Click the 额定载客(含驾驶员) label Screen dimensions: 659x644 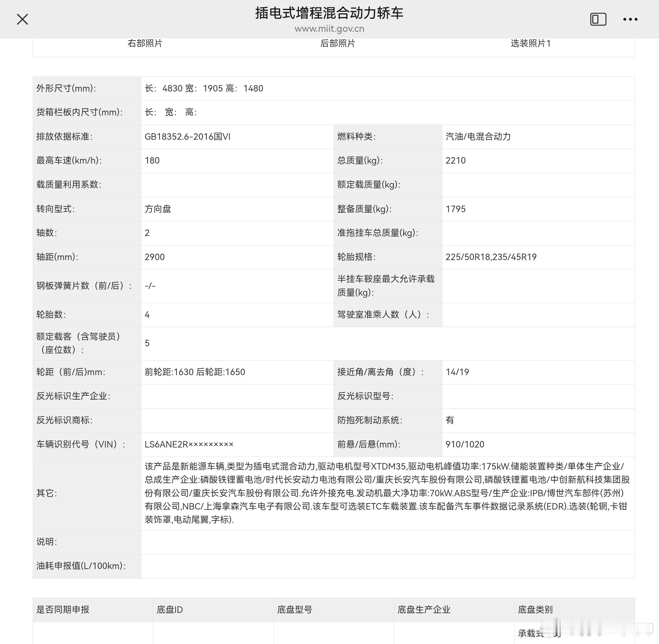(x=79, y=343)
